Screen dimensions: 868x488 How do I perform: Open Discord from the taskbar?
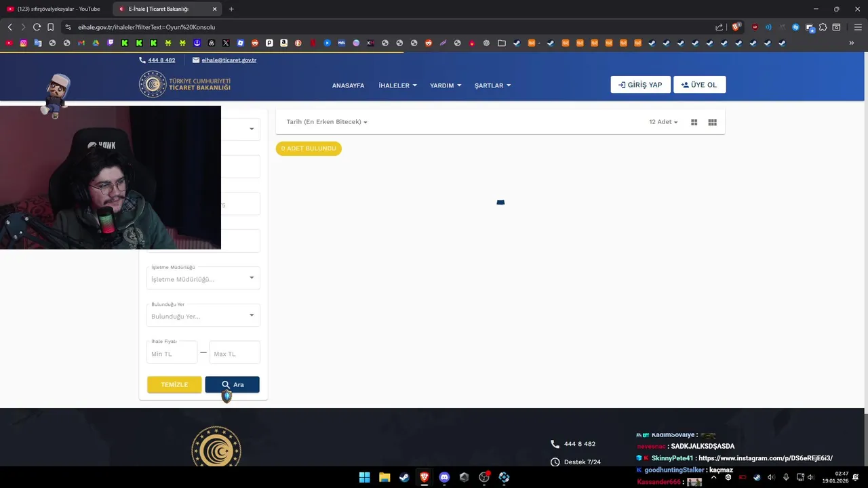tap(444, 477)
